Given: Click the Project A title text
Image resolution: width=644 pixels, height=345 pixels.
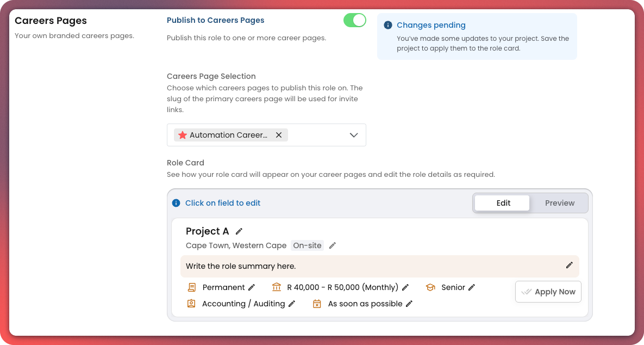Looking at the screenshot, I should point(208,231).
